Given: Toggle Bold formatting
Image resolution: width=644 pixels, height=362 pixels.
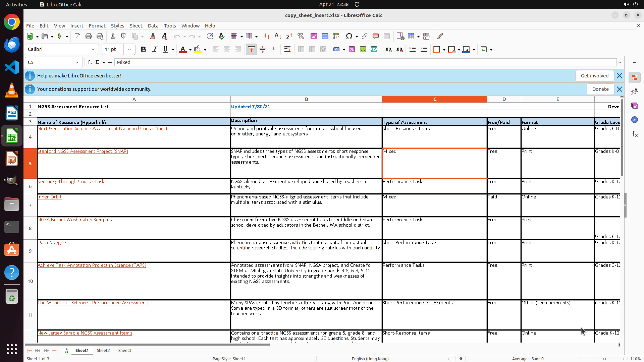Looking at the screenshot, I should [x=144, y=50].
